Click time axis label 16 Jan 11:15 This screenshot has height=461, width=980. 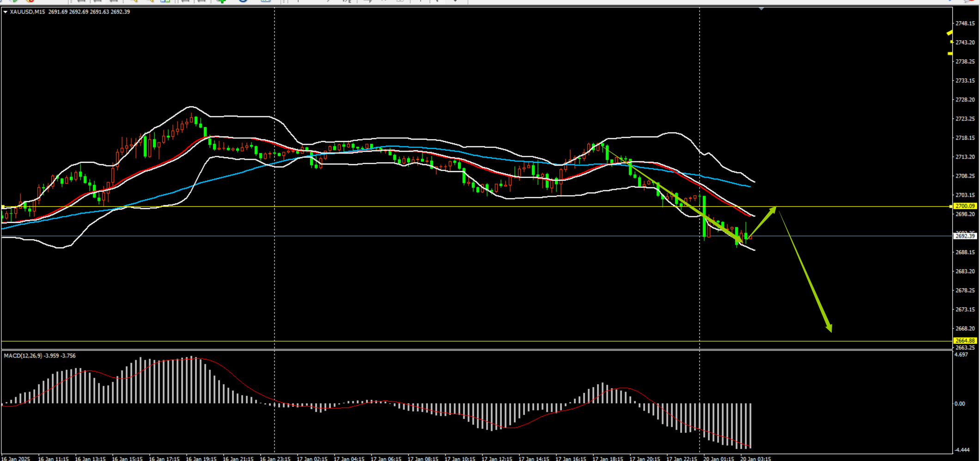54,459
